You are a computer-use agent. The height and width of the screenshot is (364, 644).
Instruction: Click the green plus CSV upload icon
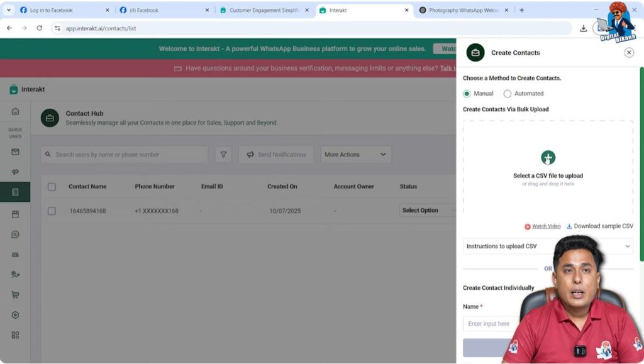(x=548, y=158)
